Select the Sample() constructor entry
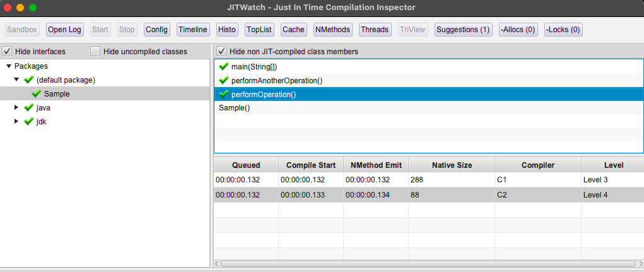The image size is (644, 272). pos(428,108)
